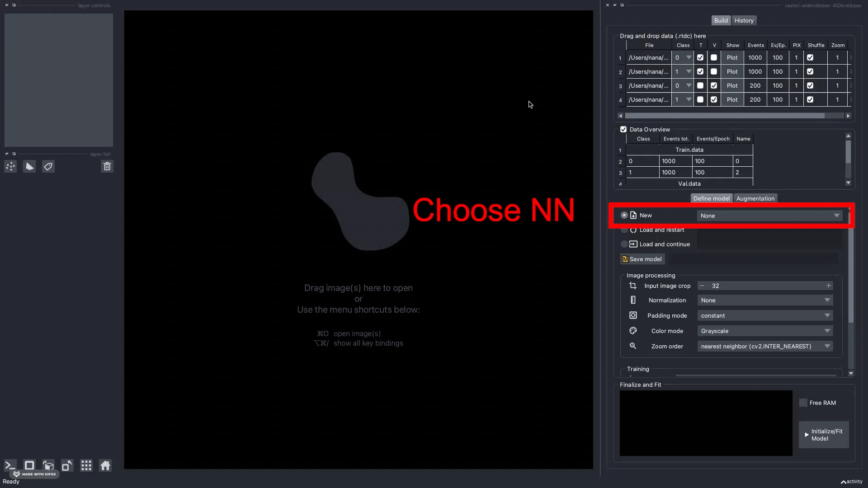Delete selected layers with the trash icon

pyautogui.click(x=107, y=167)
